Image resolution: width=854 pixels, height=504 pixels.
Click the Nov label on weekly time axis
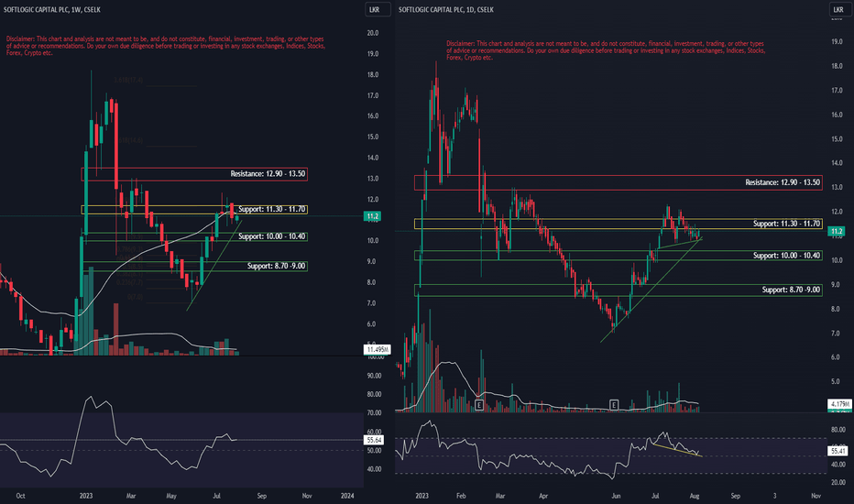[x=307, y=496]
